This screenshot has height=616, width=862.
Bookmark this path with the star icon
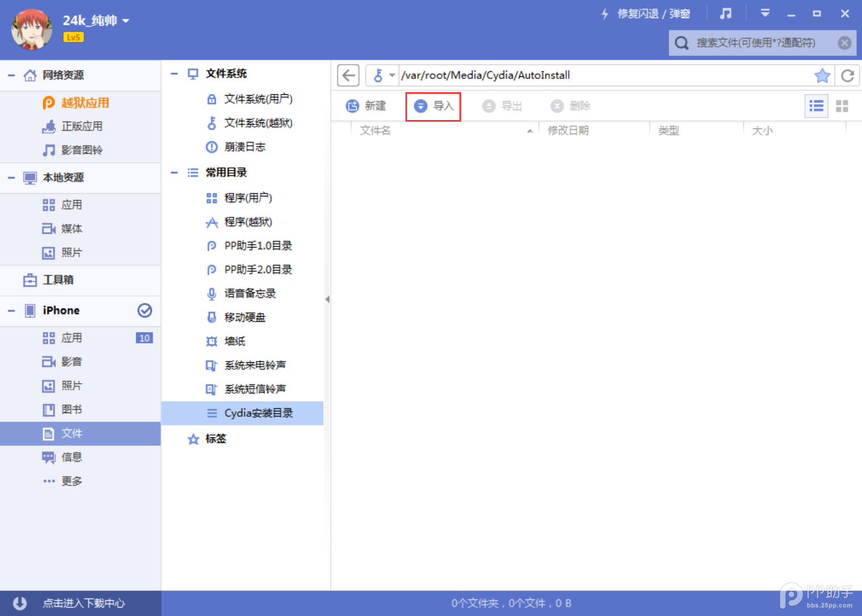(x=822, y=75)
